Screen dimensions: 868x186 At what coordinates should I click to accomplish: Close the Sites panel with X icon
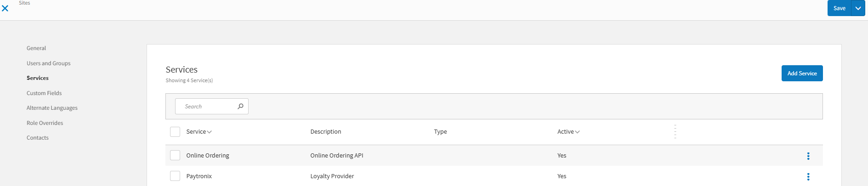coord(5,8)
